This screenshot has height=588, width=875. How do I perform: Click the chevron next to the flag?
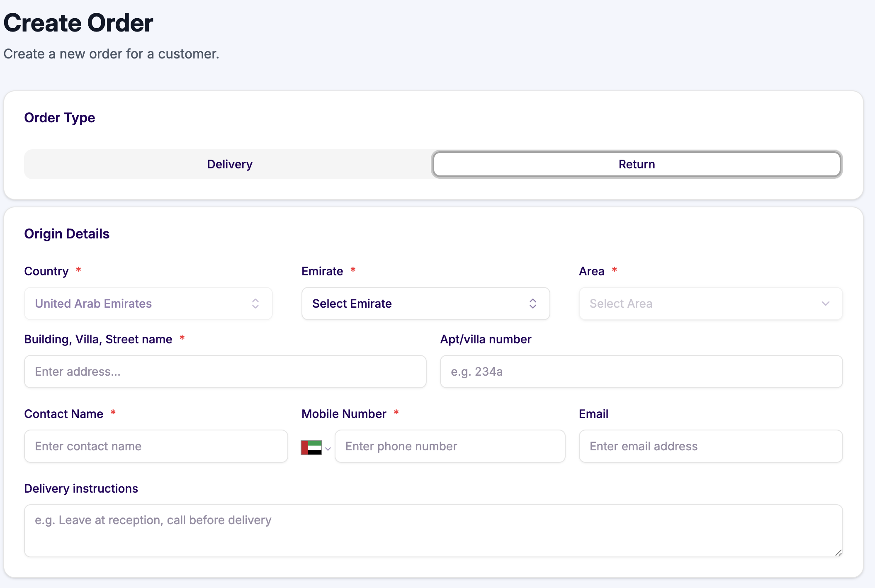(328, 449)
